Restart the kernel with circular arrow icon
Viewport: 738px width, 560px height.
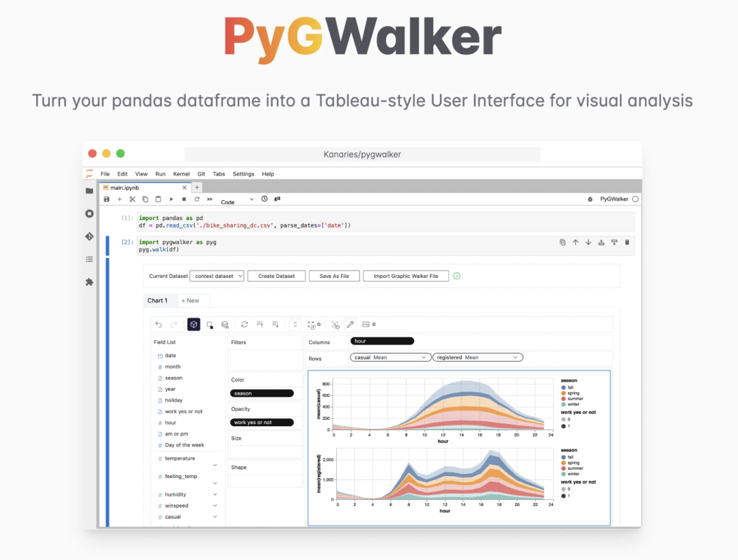click(197, 199)
